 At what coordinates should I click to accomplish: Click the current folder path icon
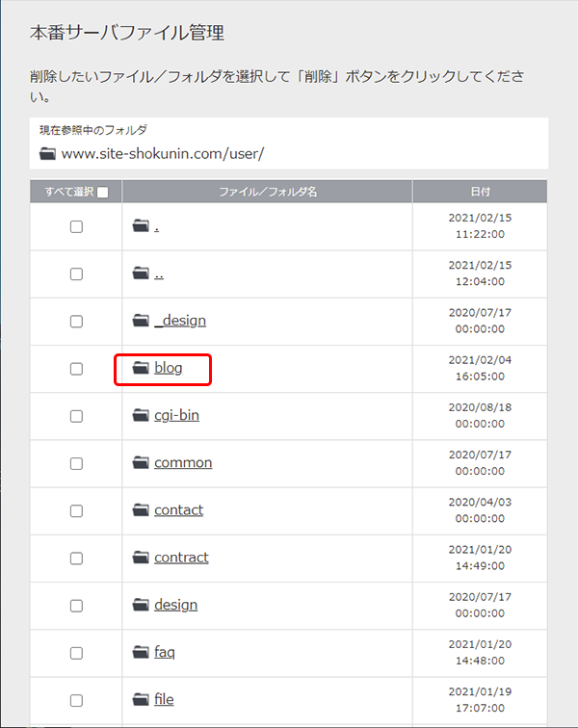coord(47,154)
